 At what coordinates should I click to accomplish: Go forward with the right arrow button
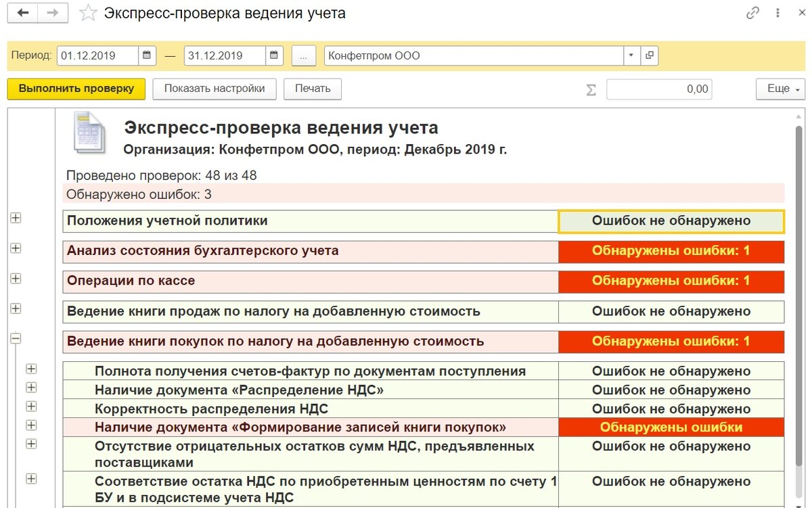pyautogui.click(x=53, y=13)
